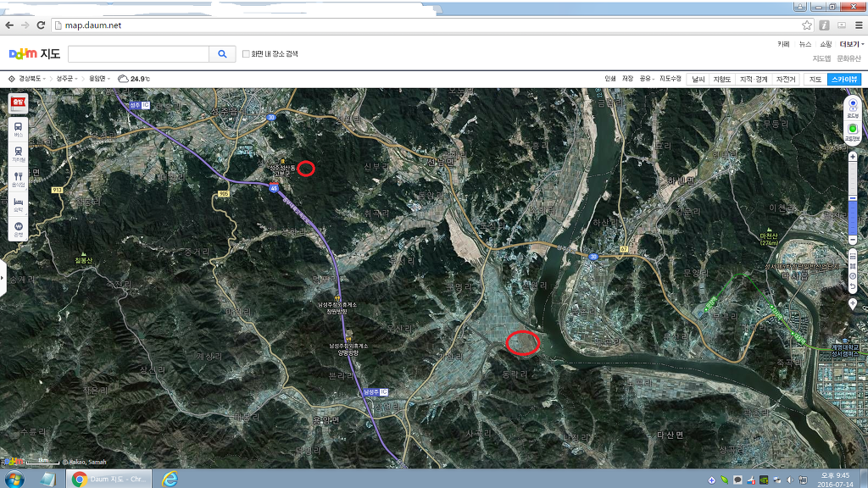
Task: Click the 저장 save link
Action: 627,79
